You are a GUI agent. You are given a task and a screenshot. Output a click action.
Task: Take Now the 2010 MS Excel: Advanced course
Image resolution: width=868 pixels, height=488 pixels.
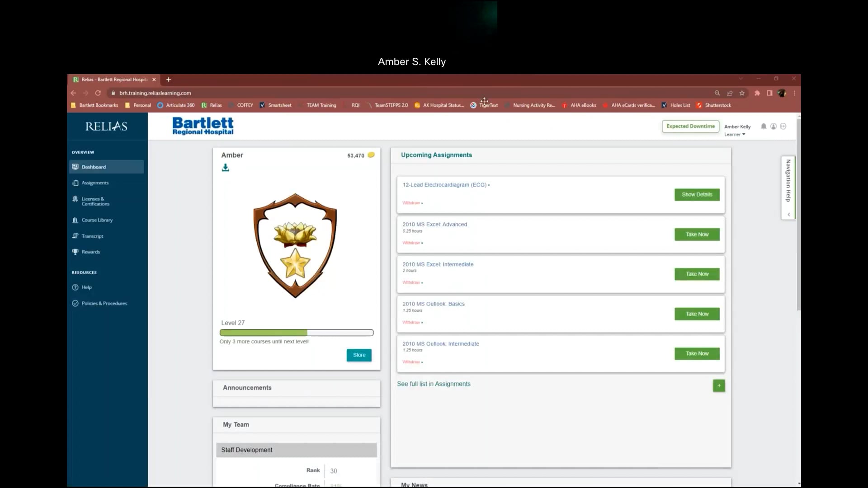click(x=697, y=235)
